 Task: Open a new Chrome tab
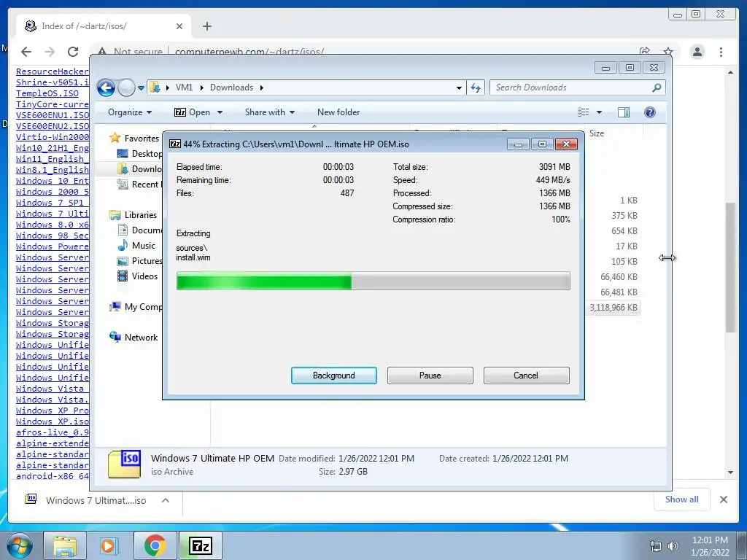(206, 26)
